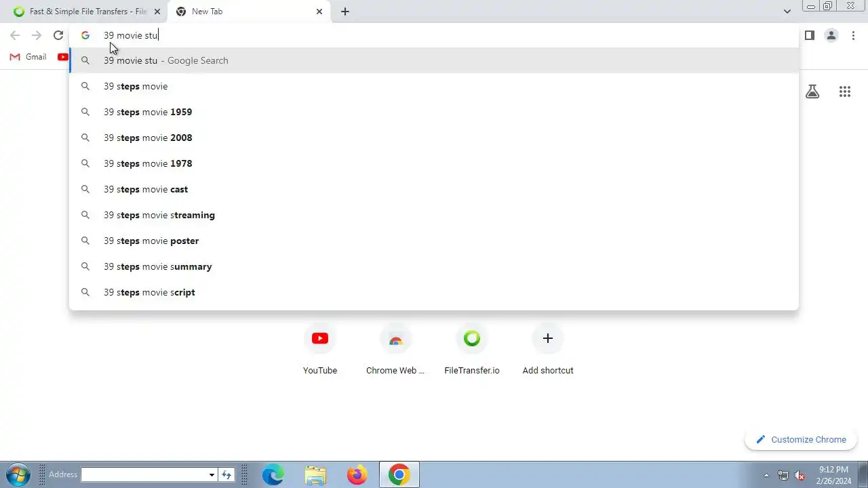Screen dimensions: 868x488
Task: Launch Firefox from the taskbar
Action: [357, 475]
